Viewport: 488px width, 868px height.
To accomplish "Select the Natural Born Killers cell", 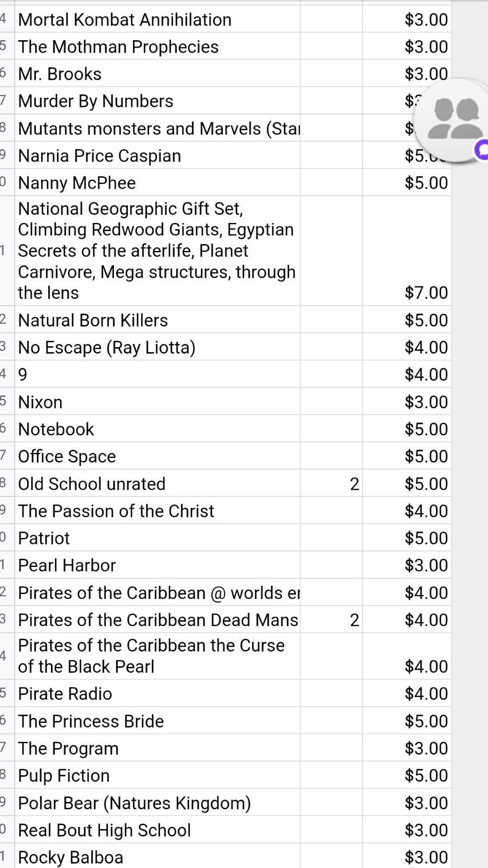I will [x=157, y=320].
